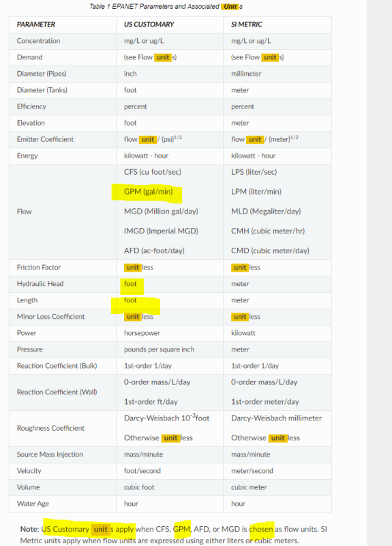Select the Roughness Coefficient label
The width and height of the screenshot is (392, 546).
50,428
